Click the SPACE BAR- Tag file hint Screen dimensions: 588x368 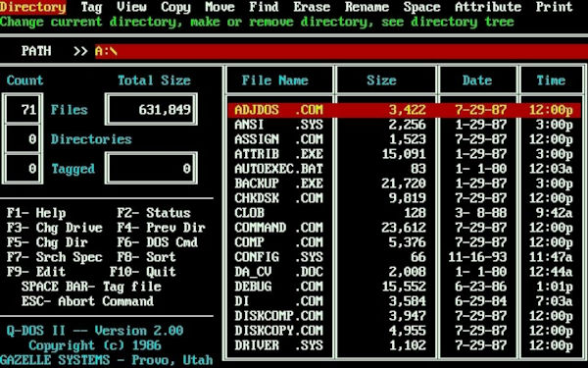point(91,287)
